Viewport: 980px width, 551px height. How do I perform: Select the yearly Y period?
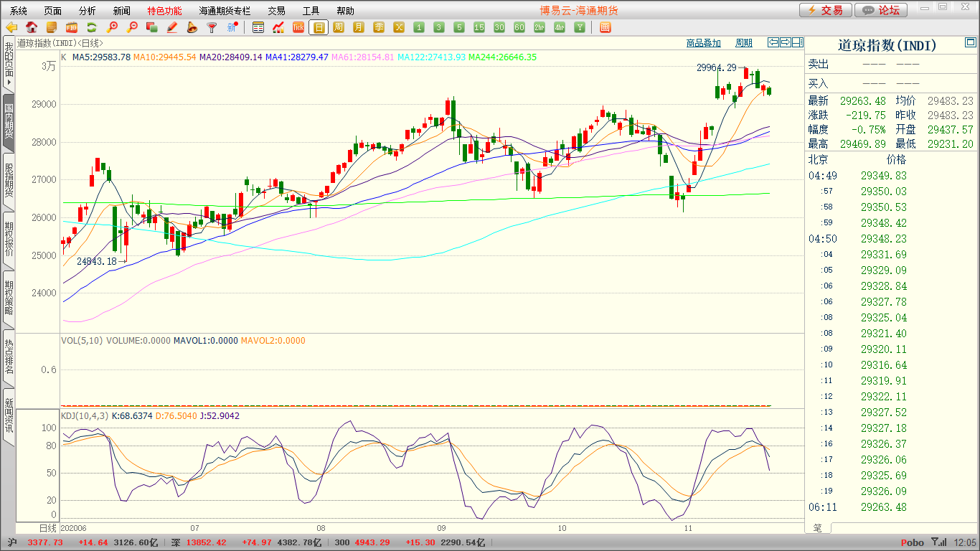click(580, 28)
